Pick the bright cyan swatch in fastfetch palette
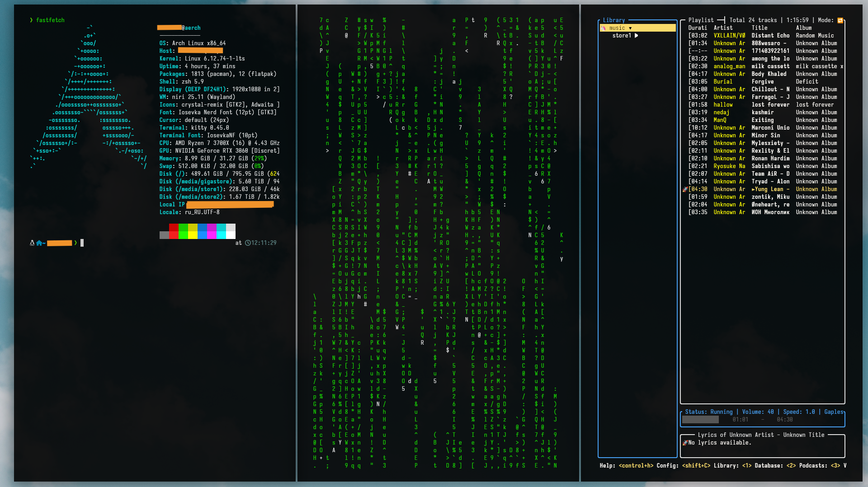868x487 pixels. coord(221,235)
